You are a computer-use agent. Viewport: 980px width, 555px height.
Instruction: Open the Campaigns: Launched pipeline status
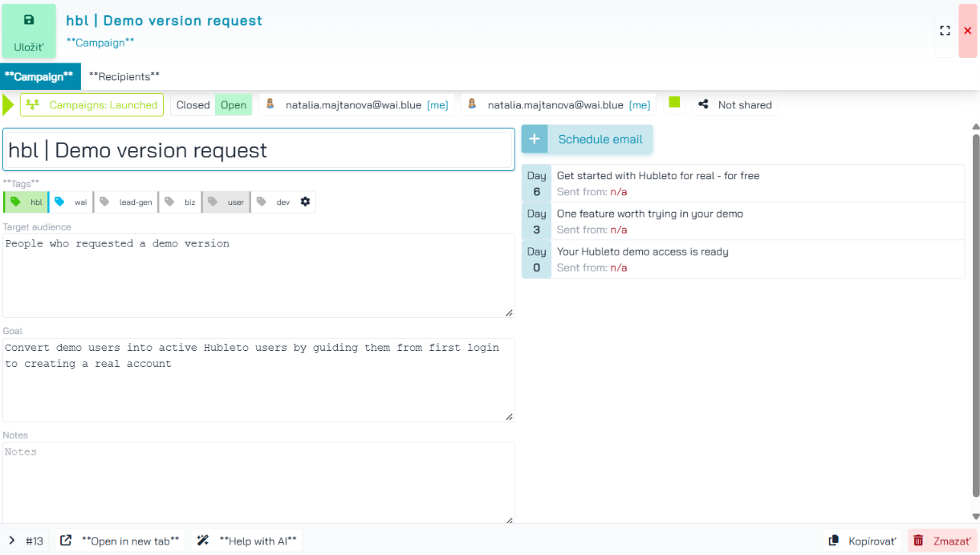pos(91,104)
